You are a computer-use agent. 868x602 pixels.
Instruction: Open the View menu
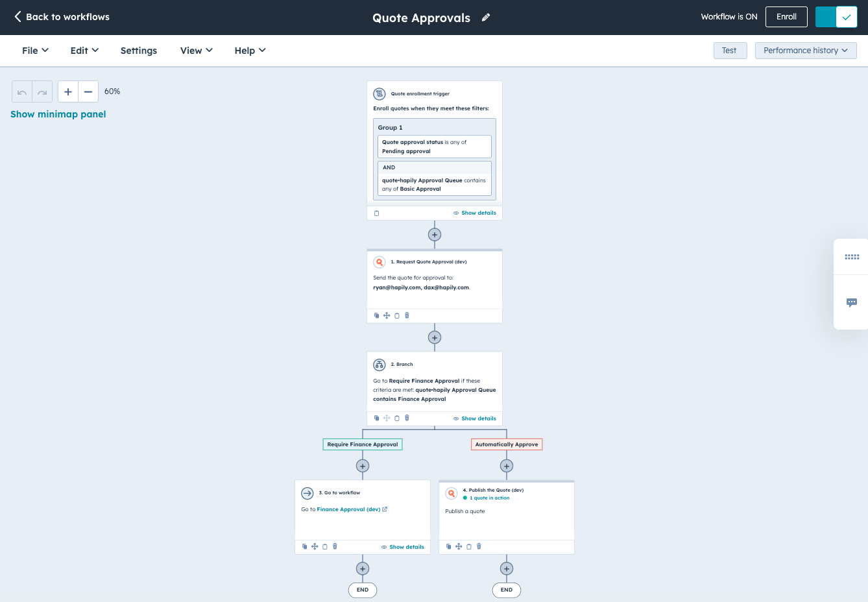196,50
